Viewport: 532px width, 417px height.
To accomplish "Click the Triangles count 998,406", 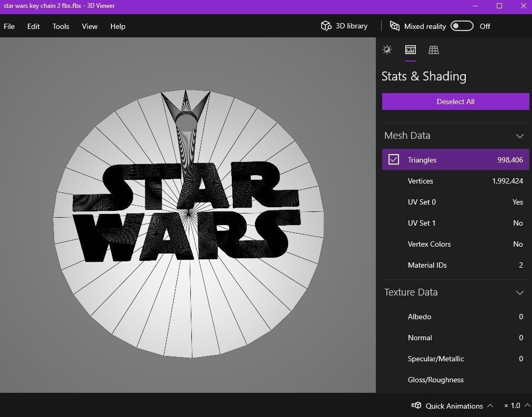I will pos(510,160).
